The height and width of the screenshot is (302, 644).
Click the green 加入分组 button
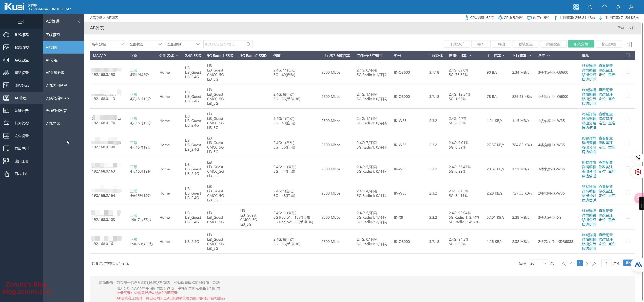pyautogui.click(x=581, y=44)
